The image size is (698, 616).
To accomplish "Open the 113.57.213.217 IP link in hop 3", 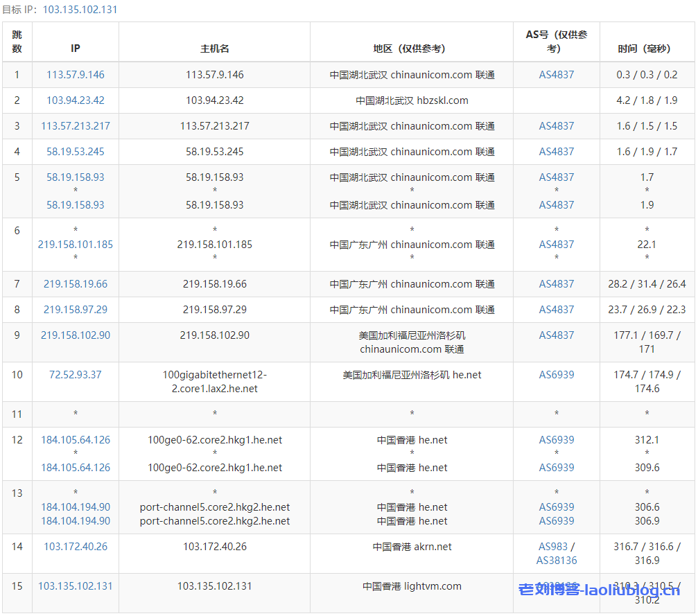I will coord(76,126).
